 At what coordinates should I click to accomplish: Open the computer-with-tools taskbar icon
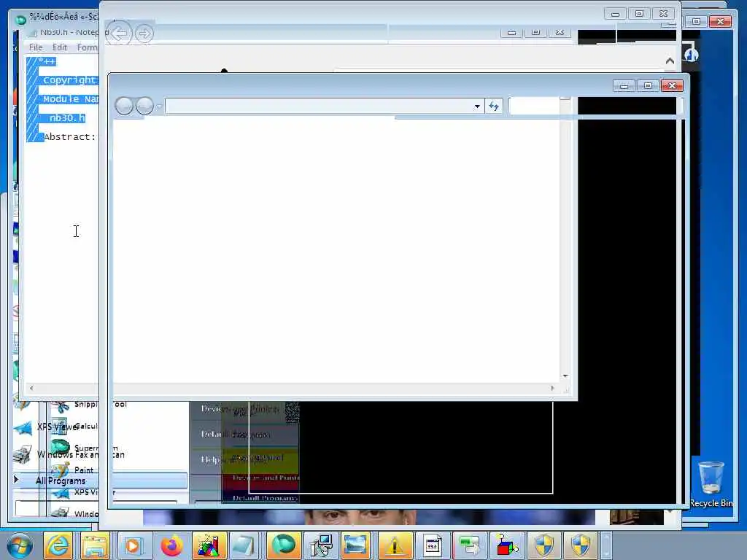[321, 545]
